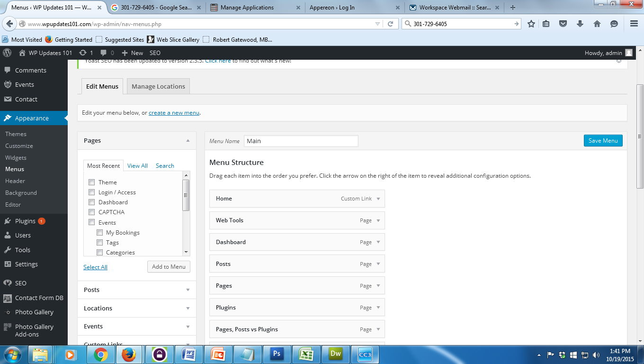The width and height of the screenshot is (644, 364).
Task: Click inside the Menu Name field
Action: click(x=301, y=141)
